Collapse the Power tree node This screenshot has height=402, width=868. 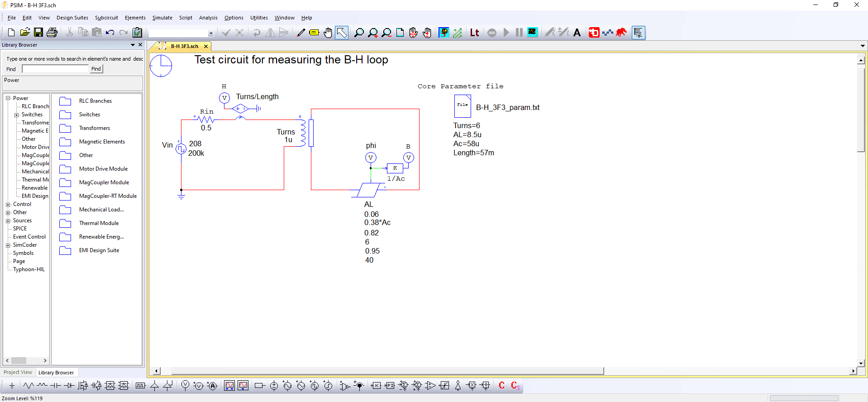[x=8, y=98]
